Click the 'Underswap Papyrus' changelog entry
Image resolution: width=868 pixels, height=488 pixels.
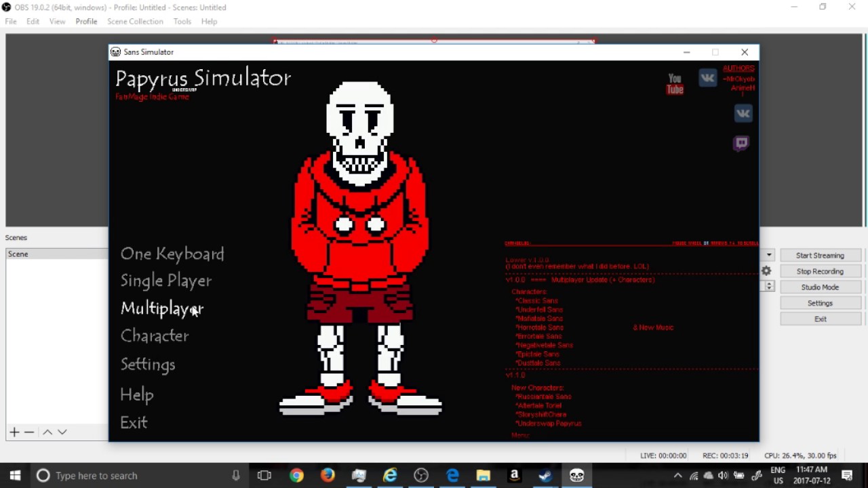pyautogui.click(x=549, y=424)
